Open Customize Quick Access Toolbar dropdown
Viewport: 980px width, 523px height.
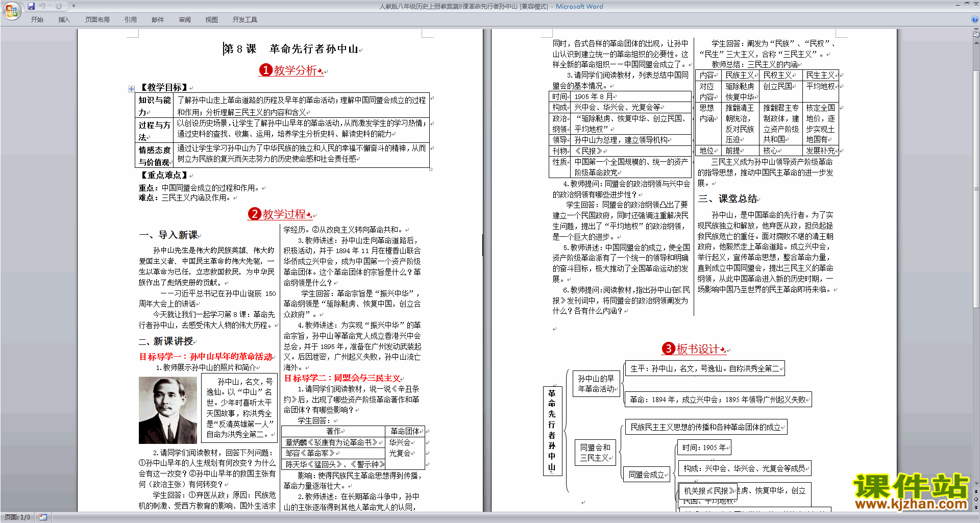point(73,6)
